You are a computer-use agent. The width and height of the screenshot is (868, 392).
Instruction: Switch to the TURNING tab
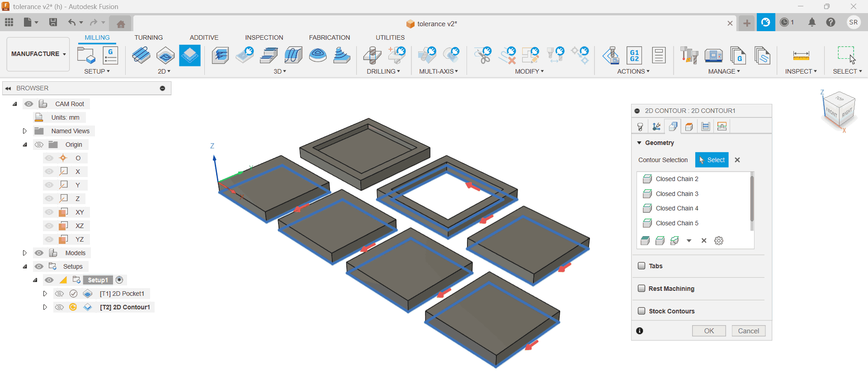click(148, 37)
